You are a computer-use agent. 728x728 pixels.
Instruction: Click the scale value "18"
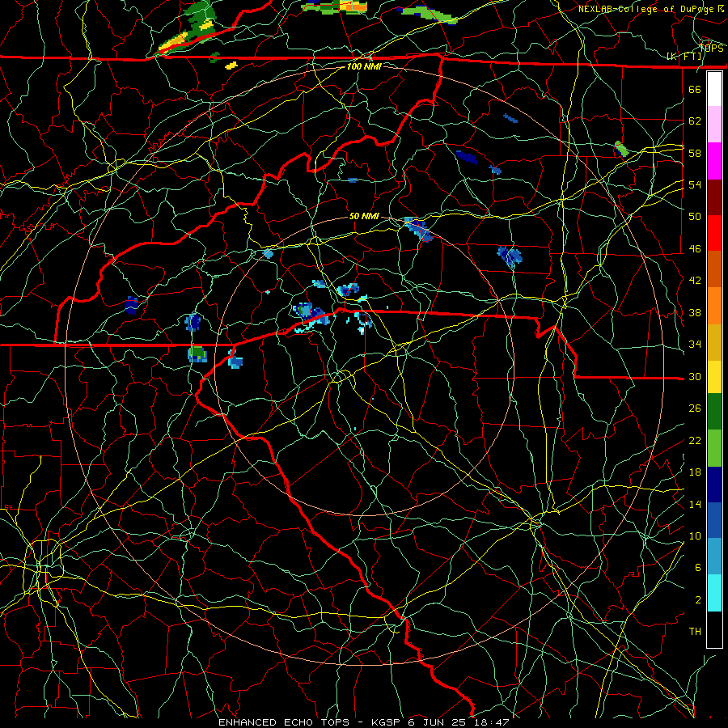pos(695,472)
